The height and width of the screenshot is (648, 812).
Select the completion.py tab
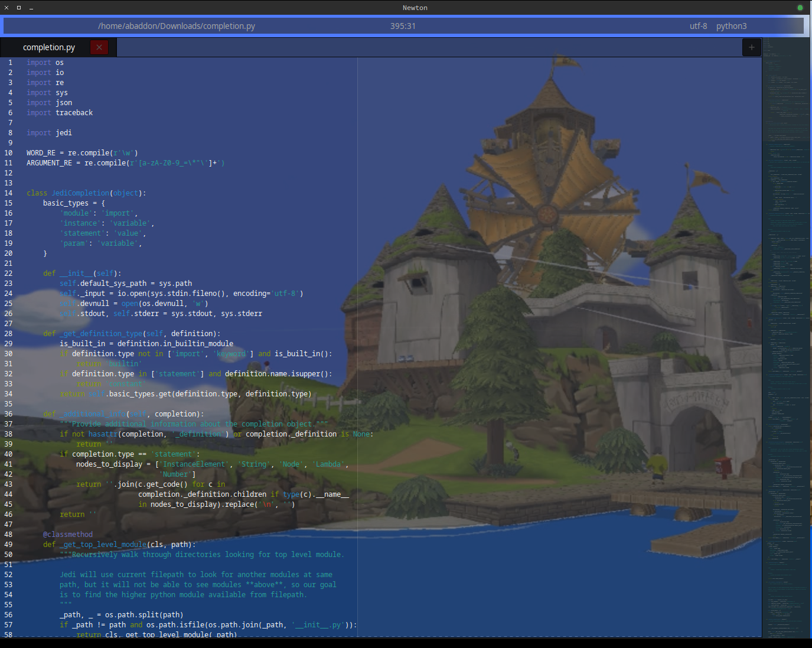pyautogui.click(x=49, y=47)
